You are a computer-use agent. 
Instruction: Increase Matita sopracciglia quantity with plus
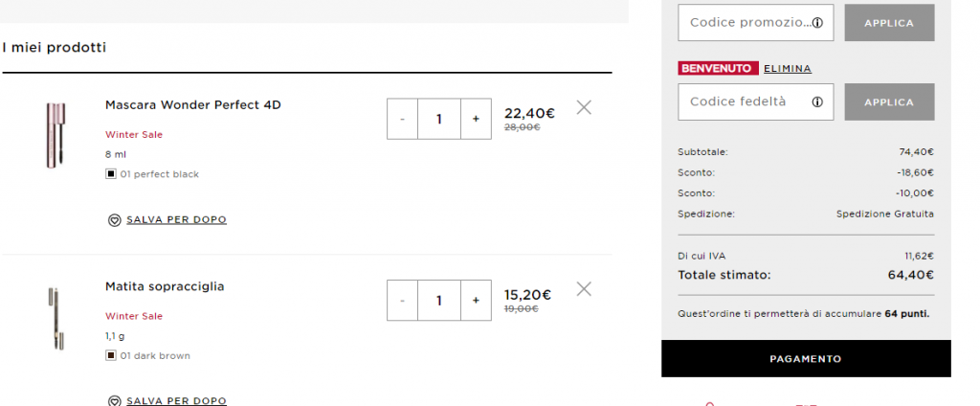click(476, 301)
